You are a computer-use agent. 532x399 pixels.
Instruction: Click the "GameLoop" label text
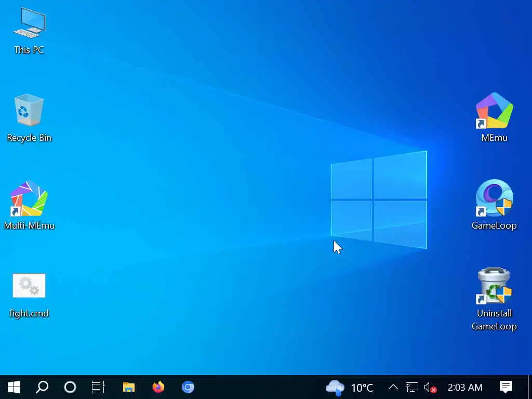tap(494, 225)
